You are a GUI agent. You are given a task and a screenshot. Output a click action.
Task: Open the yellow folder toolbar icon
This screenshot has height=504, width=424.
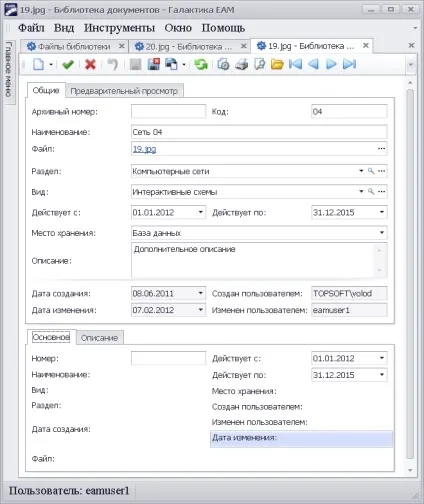pos(277,64)
